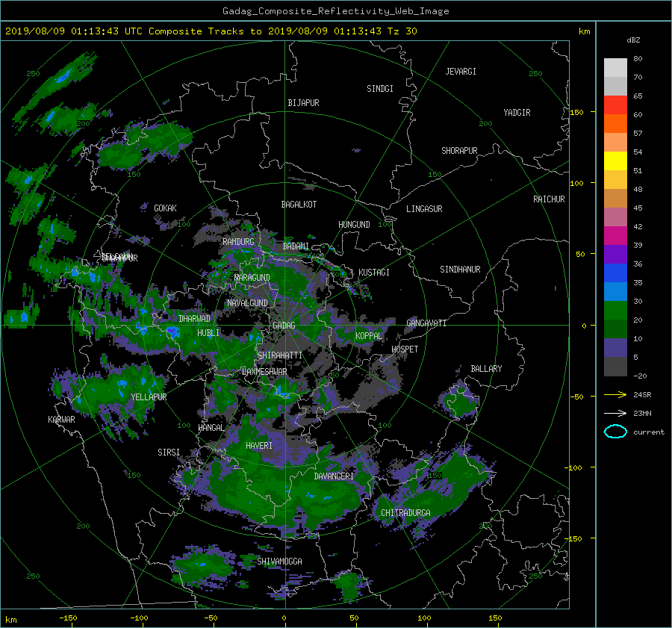Click the KUSTAGI city label
The image size is (672, 628).
tap(374, 273)
